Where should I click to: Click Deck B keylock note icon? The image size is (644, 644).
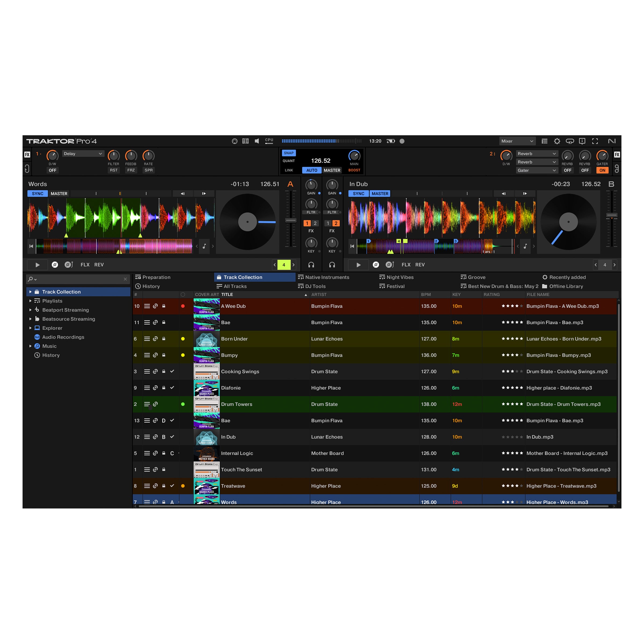point(525,246)
